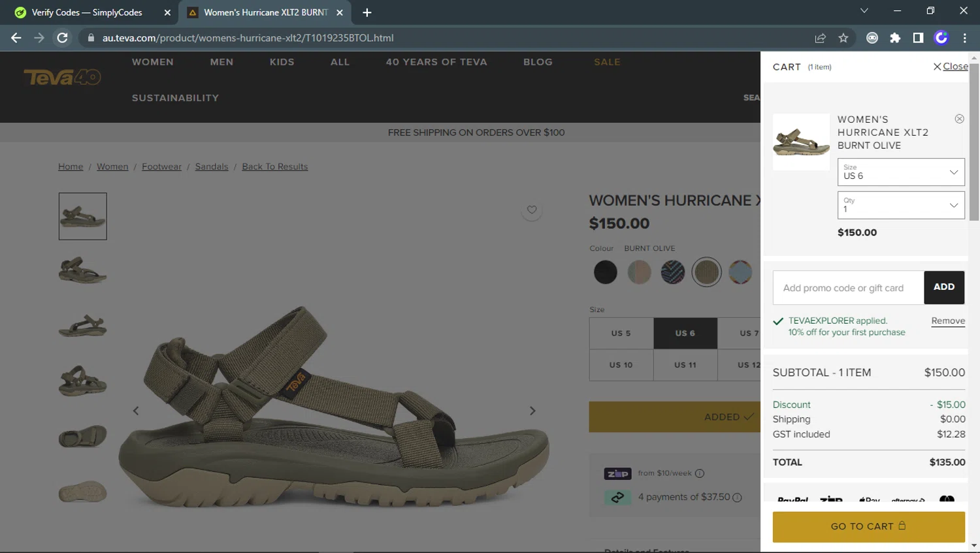Image resolution: width=980 pixels, height=553 pixels.
Task: Select the blue striped pattern colour swatch
Action: pyautogui.click(x=673, y=272)
